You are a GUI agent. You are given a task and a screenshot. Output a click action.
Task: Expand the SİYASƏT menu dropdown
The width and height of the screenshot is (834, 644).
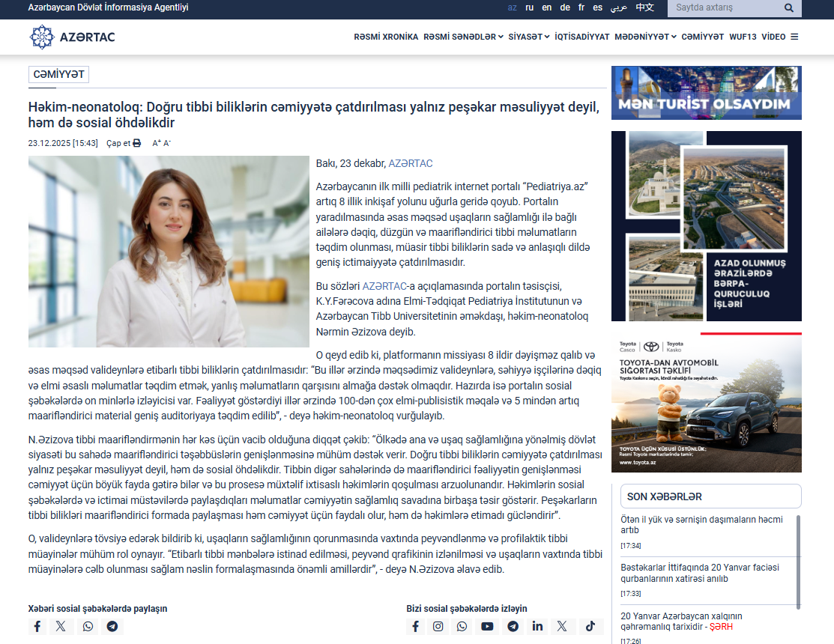[x=528, y=37]
